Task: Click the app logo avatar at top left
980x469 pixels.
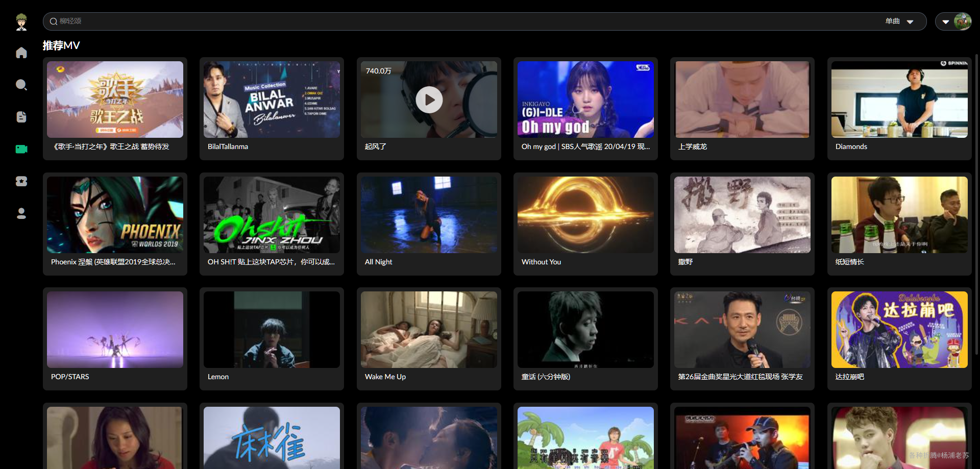Action: tap(21, 22)
